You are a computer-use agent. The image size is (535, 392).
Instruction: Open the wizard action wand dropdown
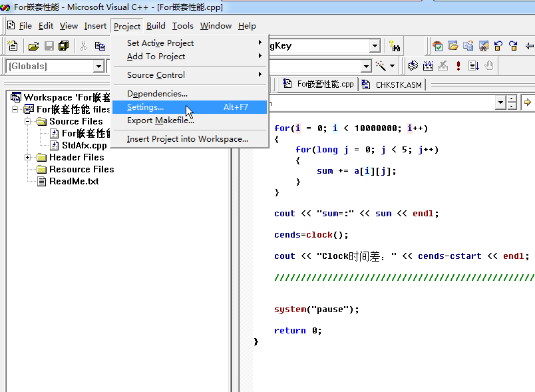click(x=392, y=66)
